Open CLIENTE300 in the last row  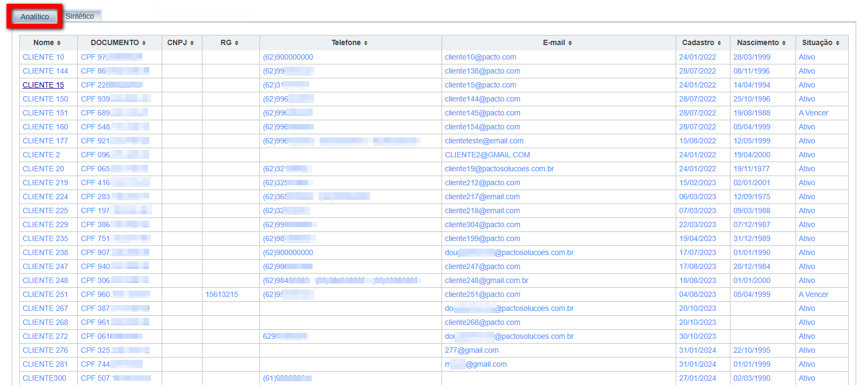44,378
